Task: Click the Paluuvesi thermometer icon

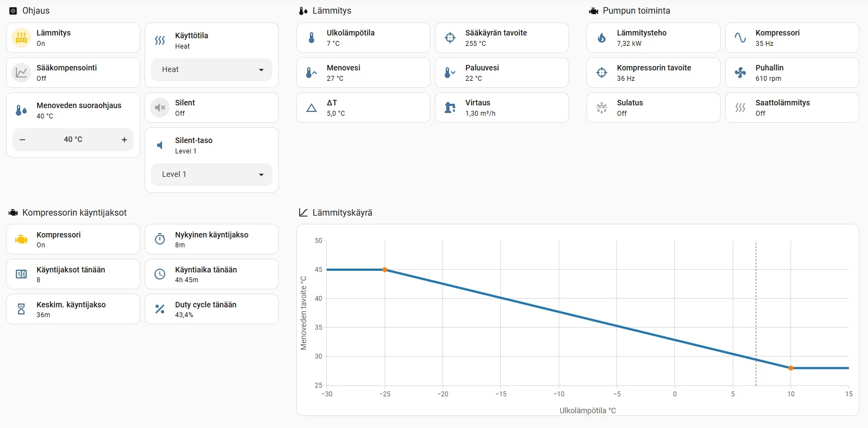Action: [x=450, y=73]
